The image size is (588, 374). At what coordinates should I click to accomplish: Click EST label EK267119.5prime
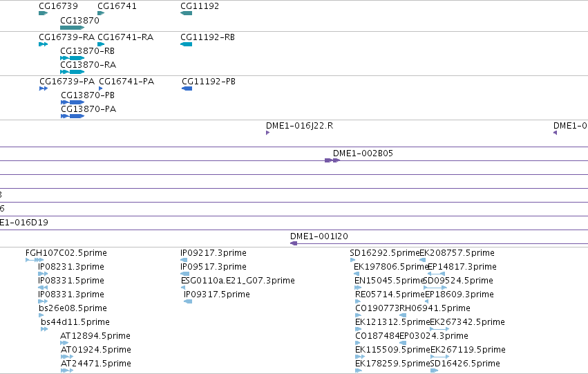468,350
